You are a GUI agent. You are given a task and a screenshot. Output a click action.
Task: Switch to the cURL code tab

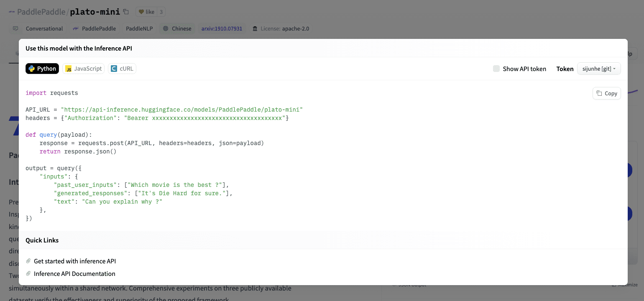coord(122,69)
